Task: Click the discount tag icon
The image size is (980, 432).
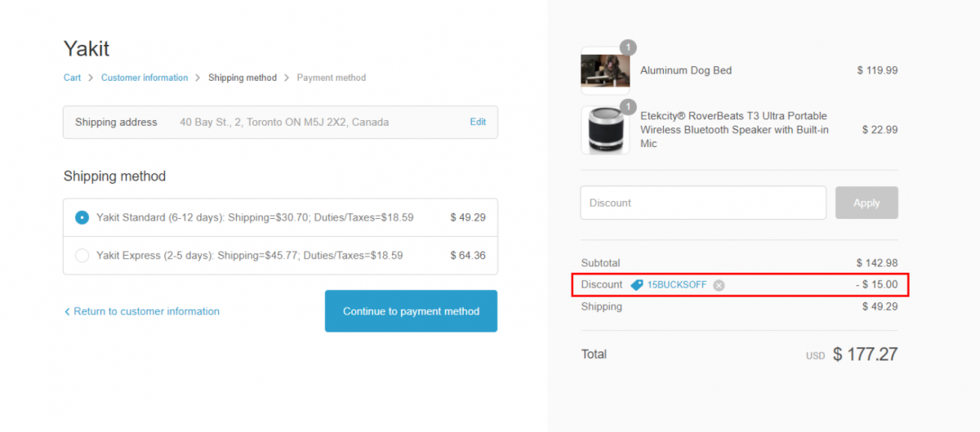Action: coord(637,285)
